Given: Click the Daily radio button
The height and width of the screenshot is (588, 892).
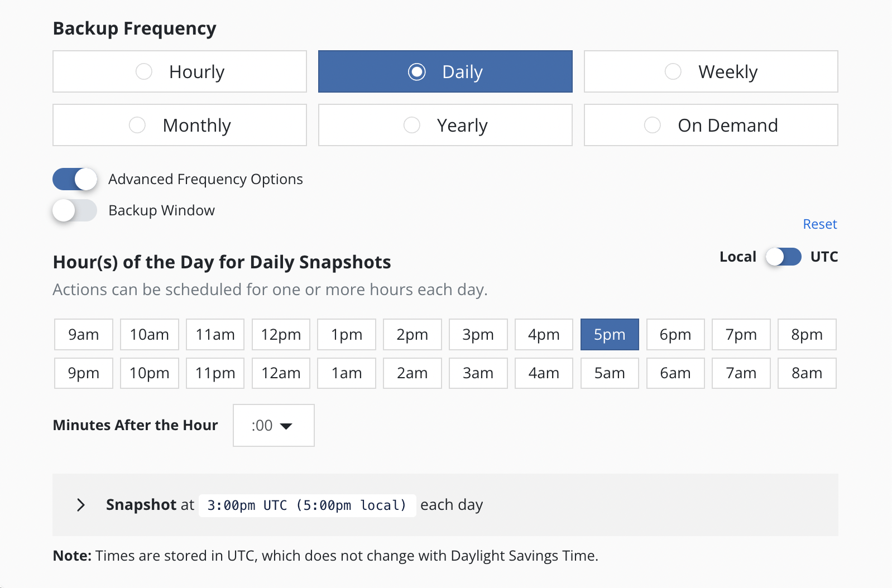Looking at the screenshot, I should 417,72.
